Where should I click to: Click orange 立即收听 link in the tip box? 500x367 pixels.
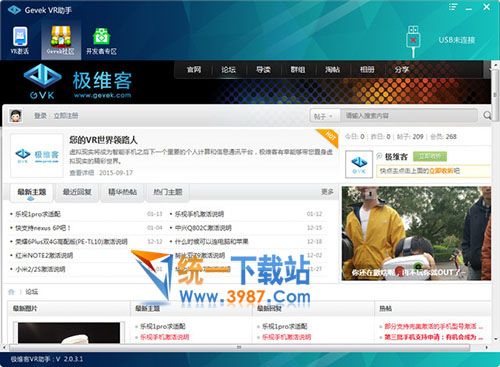441,171
